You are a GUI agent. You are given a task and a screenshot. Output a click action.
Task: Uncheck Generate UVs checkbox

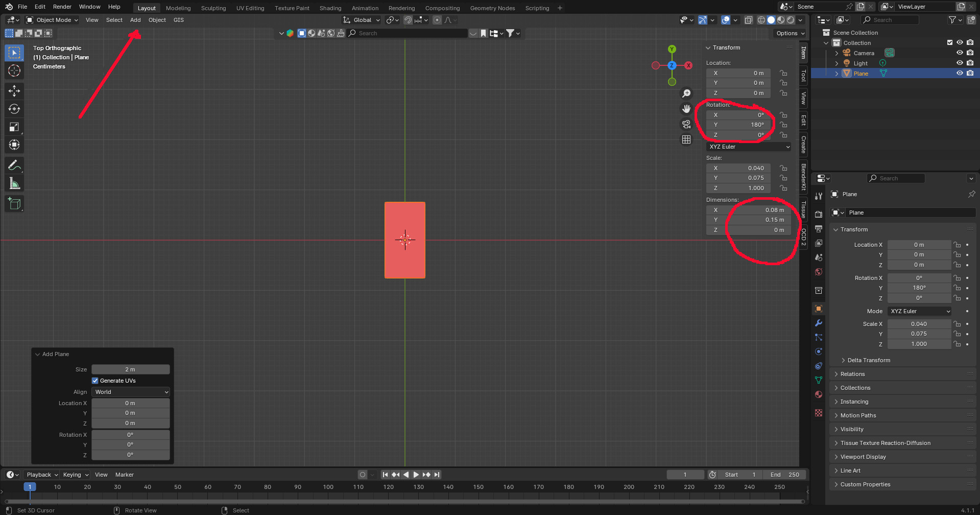click(x=95, y=381)
